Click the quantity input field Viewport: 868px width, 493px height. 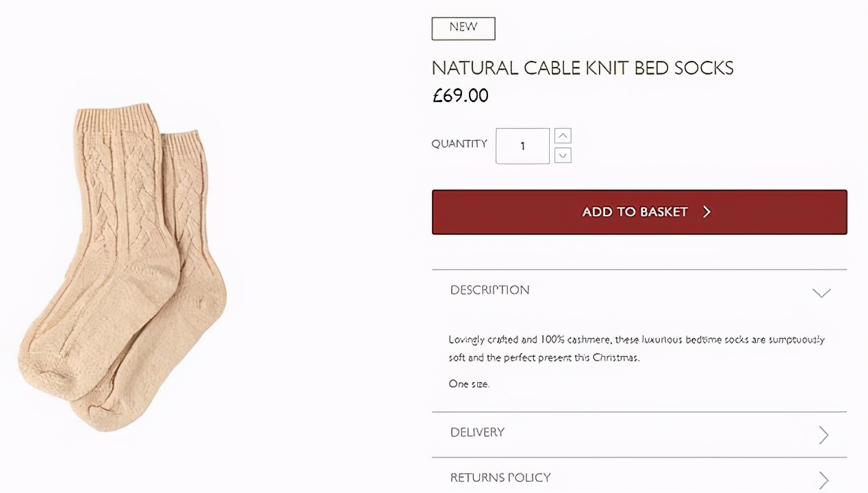pos(522,146)
